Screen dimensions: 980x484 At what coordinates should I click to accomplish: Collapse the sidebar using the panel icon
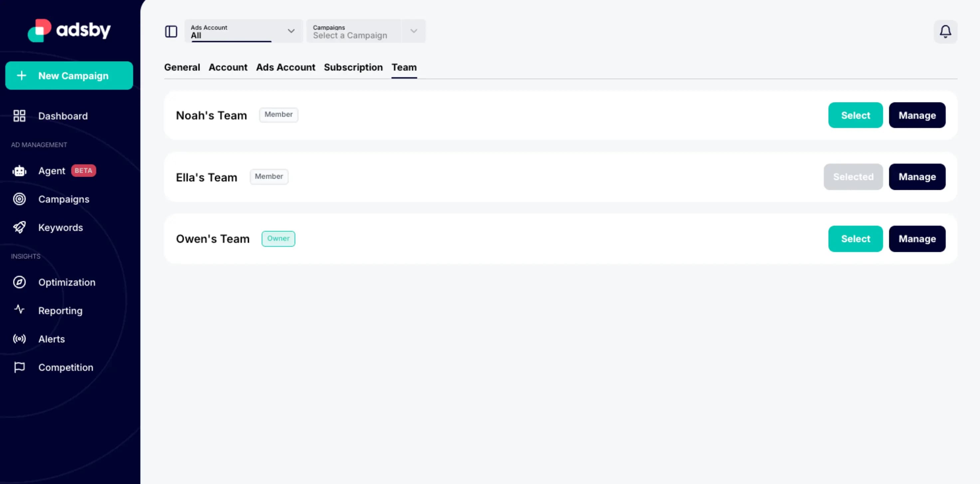pos(171,32)
